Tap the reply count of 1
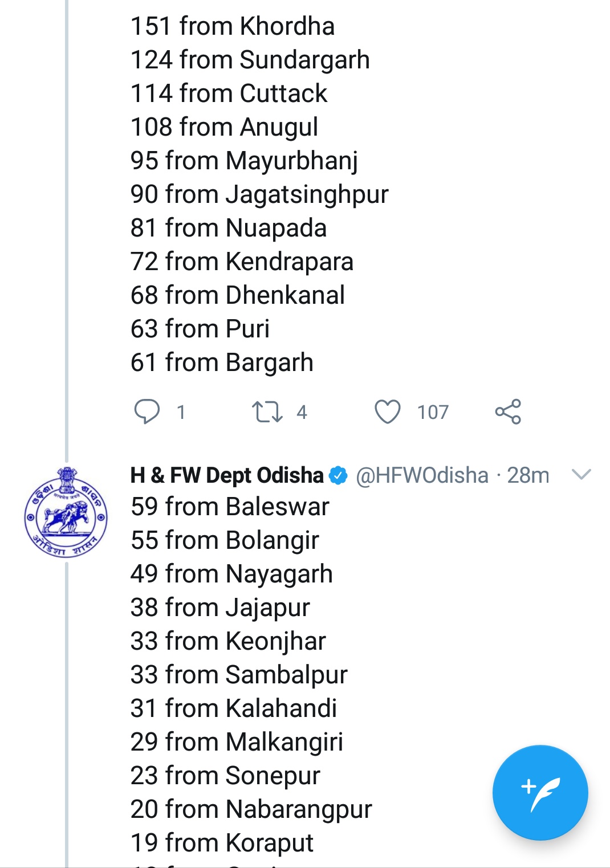The width and height of the screenshot is (610, 868). tap(181, 412)
